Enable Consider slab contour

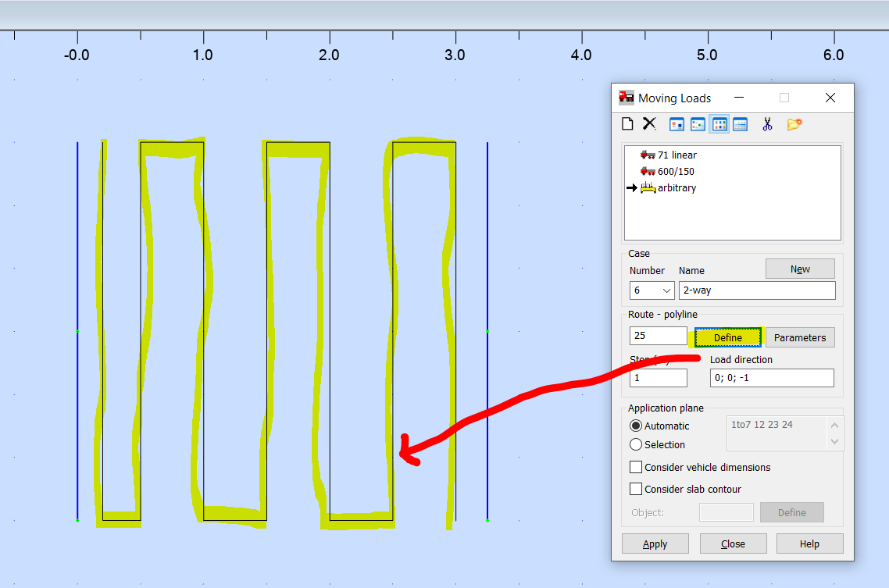[x=636, y=488]
